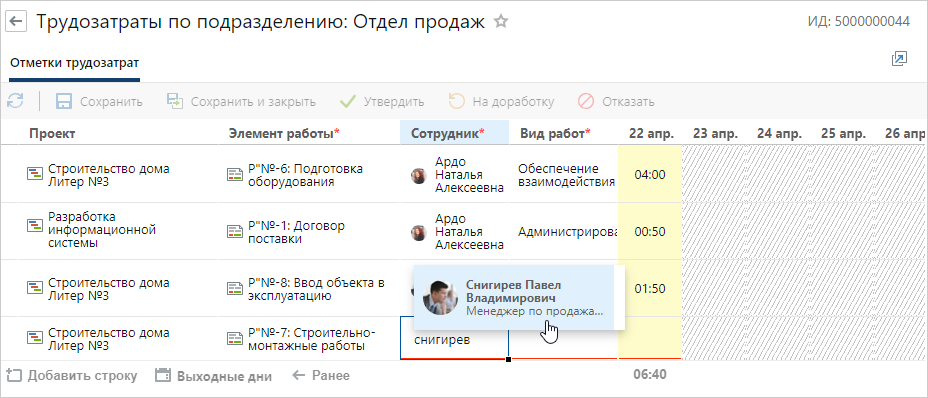Viewport: 928px width, 398px height.
Task: Click the ИД: 5000000044 label
Action: pyautogui.click(x=859, y=22)
